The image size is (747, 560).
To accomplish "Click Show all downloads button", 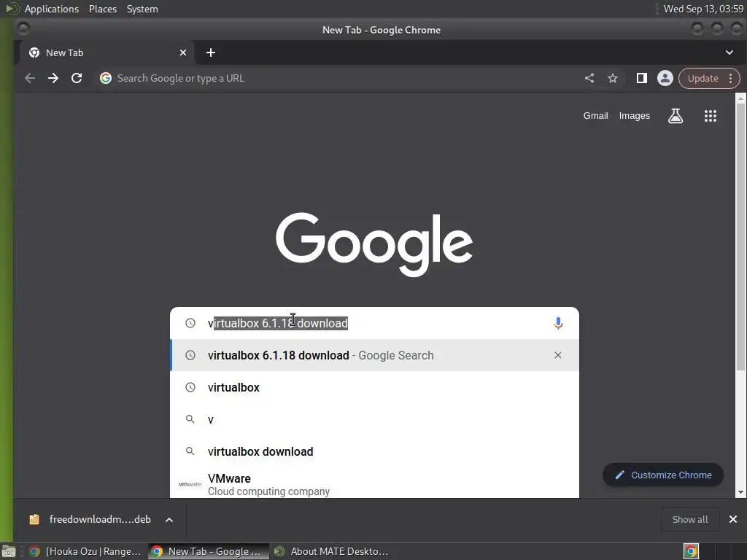I will (690, 519).
